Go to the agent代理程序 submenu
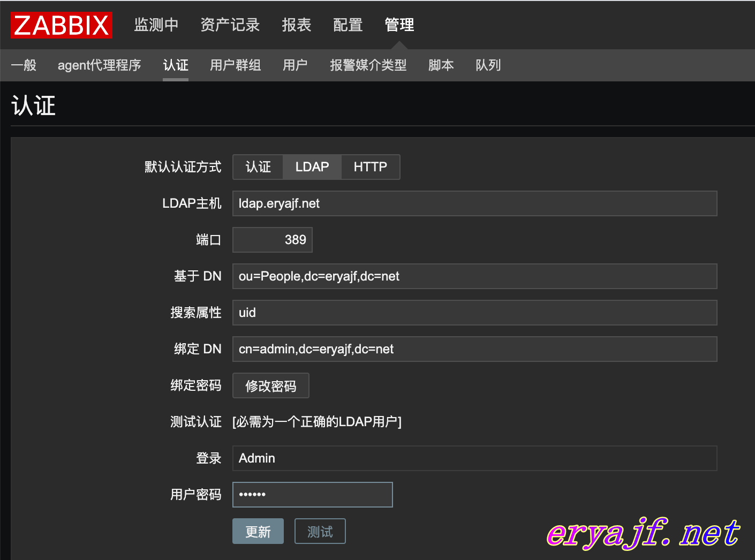This screenshot has height=560, width=755. point(99,65)
